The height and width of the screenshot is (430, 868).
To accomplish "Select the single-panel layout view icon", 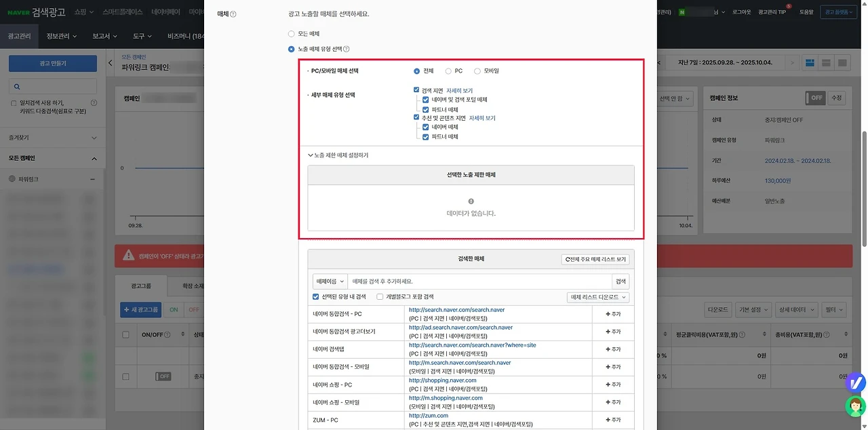I will 842,63.
